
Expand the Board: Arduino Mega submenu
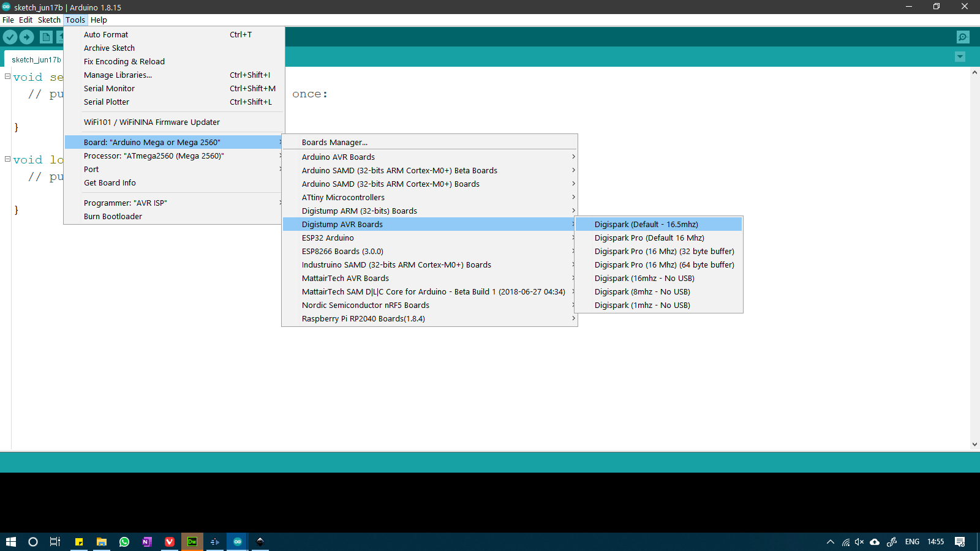175,143
